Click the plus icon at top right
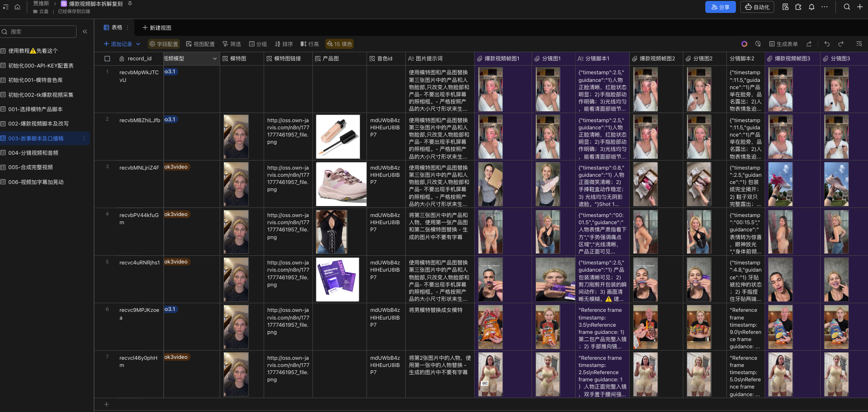The width and height of the screenshot is (868, 412). click(860, 7)
